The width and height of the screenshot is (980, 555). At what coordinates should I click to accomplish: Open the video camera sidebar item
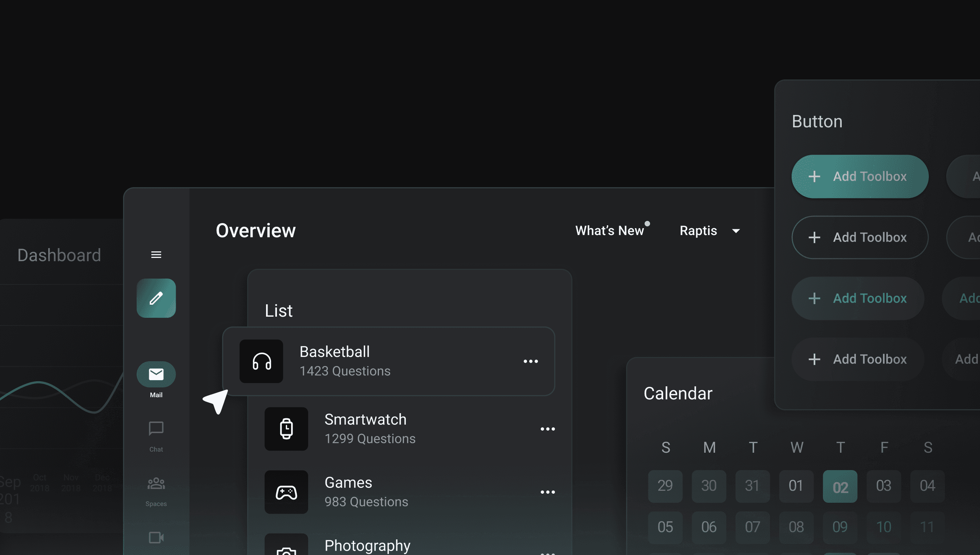click(x=156, y=538)
